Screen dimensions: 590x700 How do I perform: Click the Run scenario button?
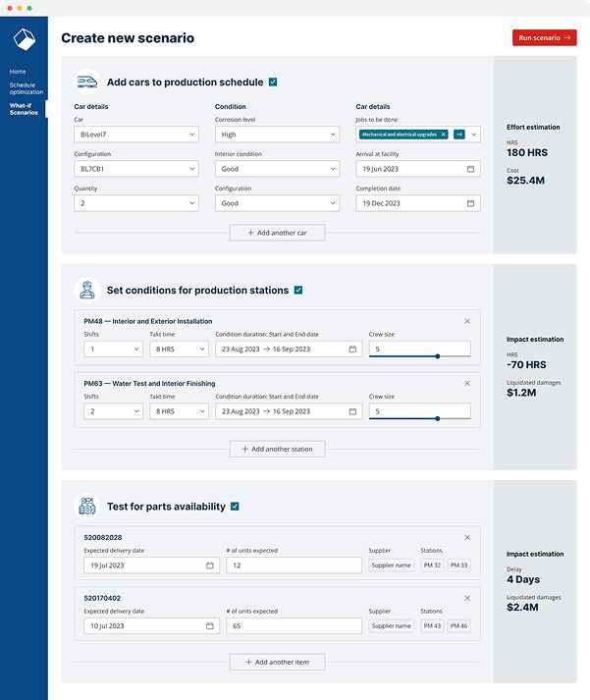(x=545, y=38)
